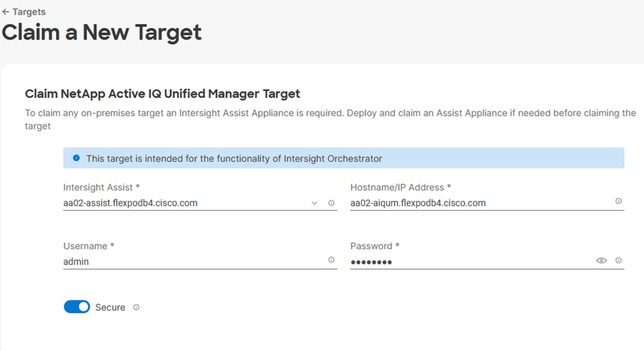Click the back arrow beside Targets
The image size is (644, 351).
(x=6, y=12)
